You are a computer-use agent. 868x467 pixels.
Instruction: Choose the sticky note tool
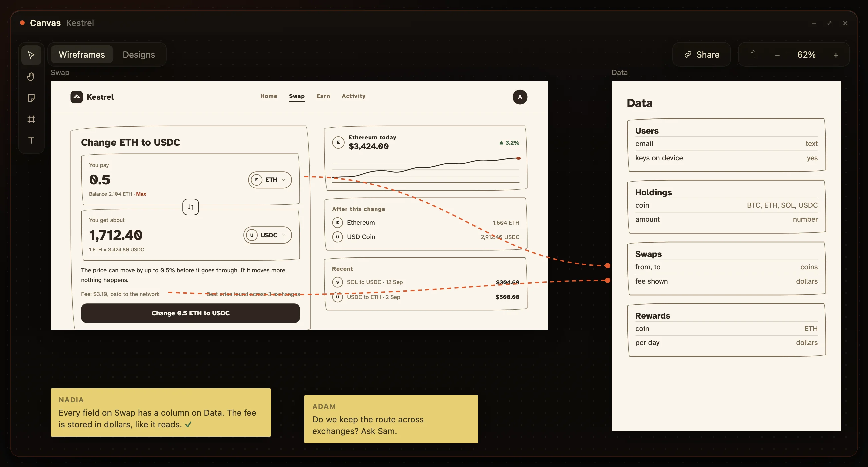tap(31, 98)
